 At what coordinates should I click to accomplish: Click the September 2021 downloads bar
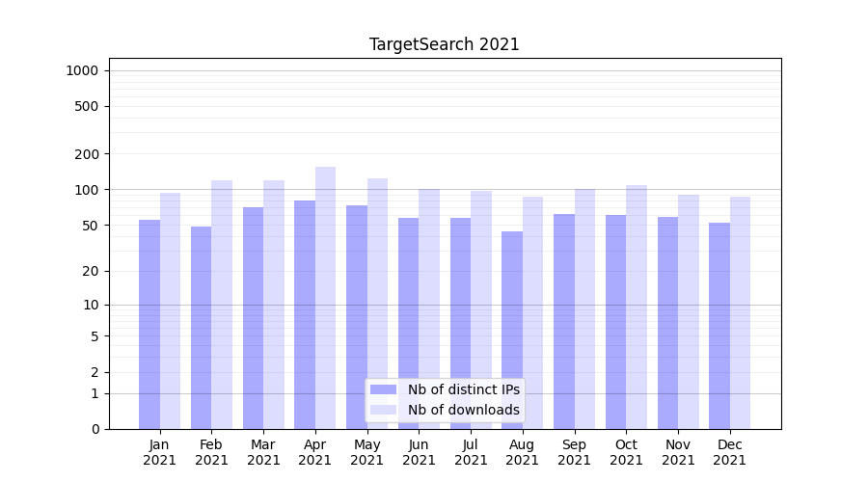(584, 308)
